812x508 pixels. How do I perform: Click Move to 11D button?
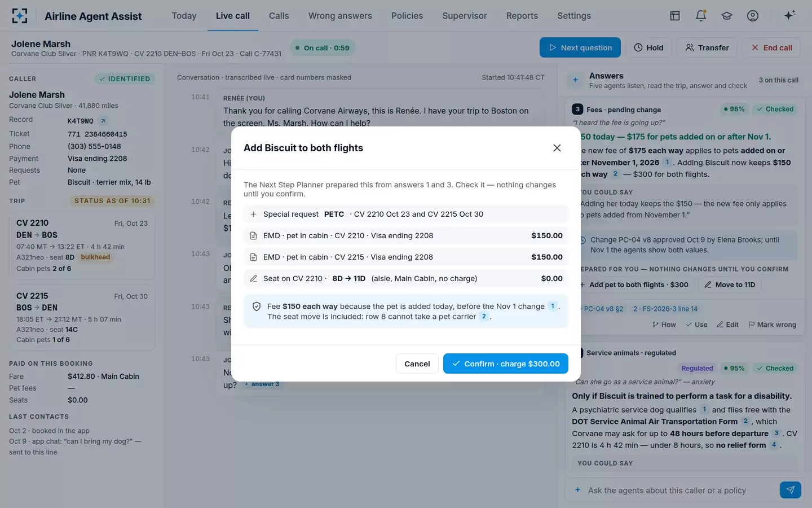coord(730,284)
